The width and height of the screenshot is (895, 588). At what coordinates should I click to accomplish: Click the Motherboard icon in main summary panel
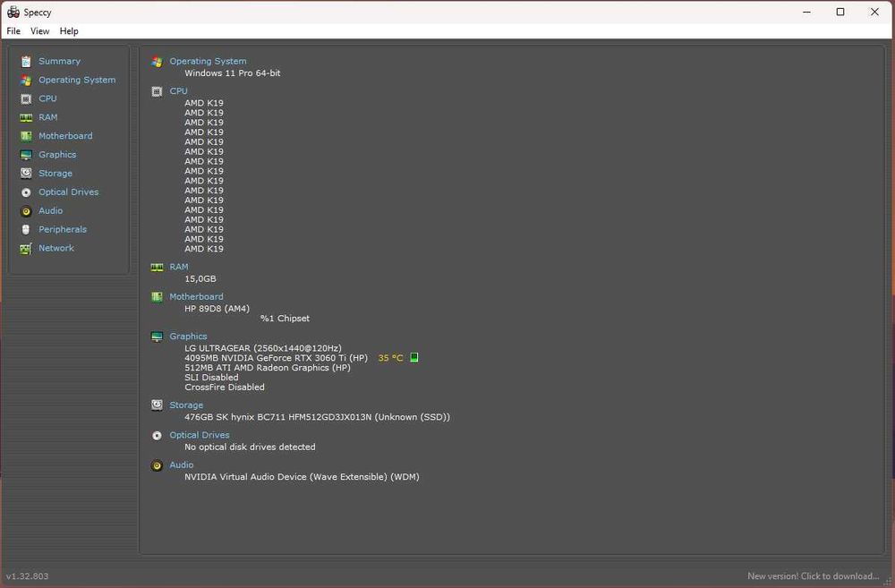click(157, 297)
